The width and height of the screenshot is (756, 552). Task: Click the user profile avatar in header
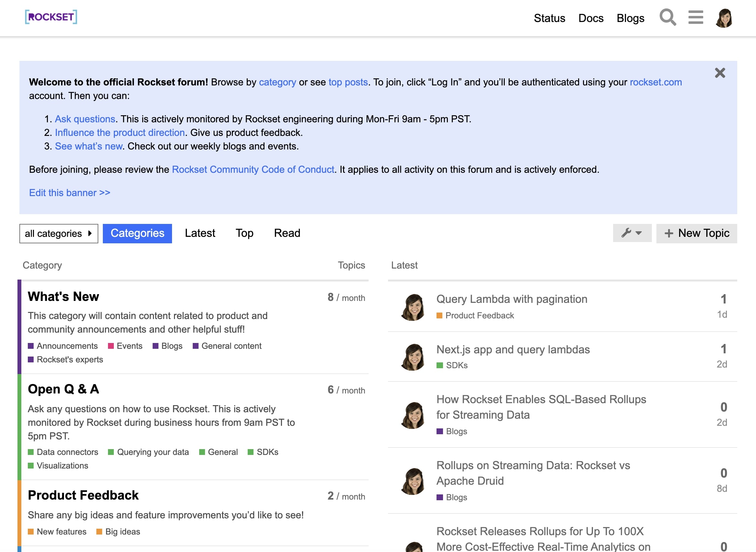[724, 18]
